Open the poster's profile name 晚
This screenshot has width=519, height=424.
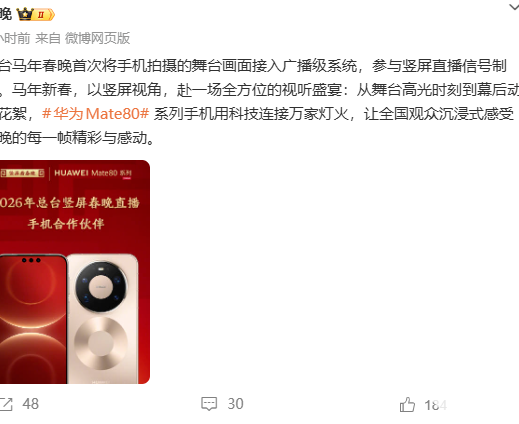(x=6, y=15)
